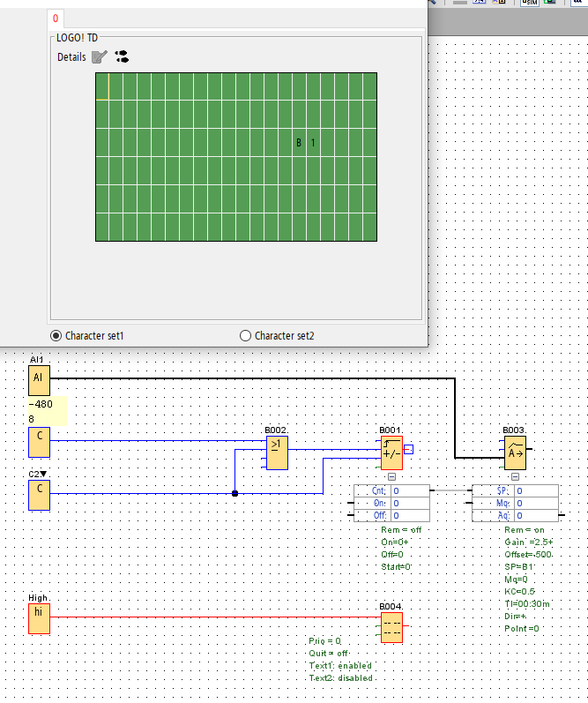This screenshot has height=703, width=588.
Task: Select the B004 message text block
Action: pyautogui.click(x=391, y=627)
